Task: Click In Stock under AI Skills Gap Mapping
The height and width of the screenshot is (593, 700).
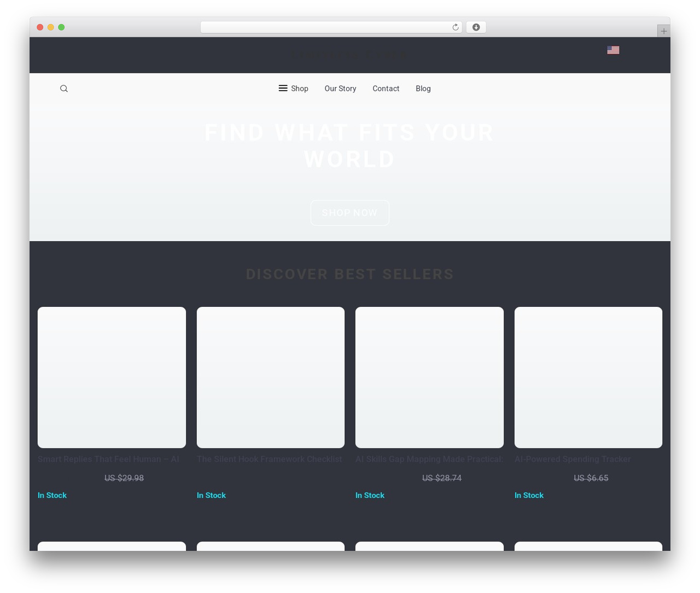Action: pyautogui.click(x=370, y=495)
